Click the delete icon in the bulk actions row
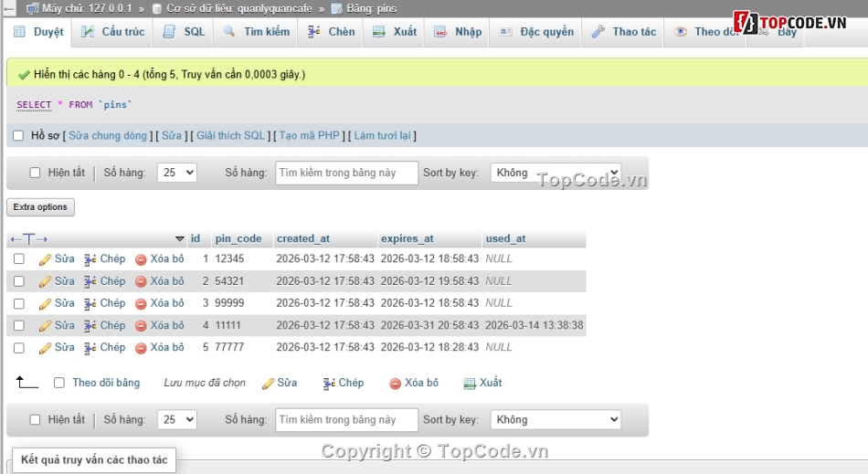868x474 pixels. coord(396,384)
